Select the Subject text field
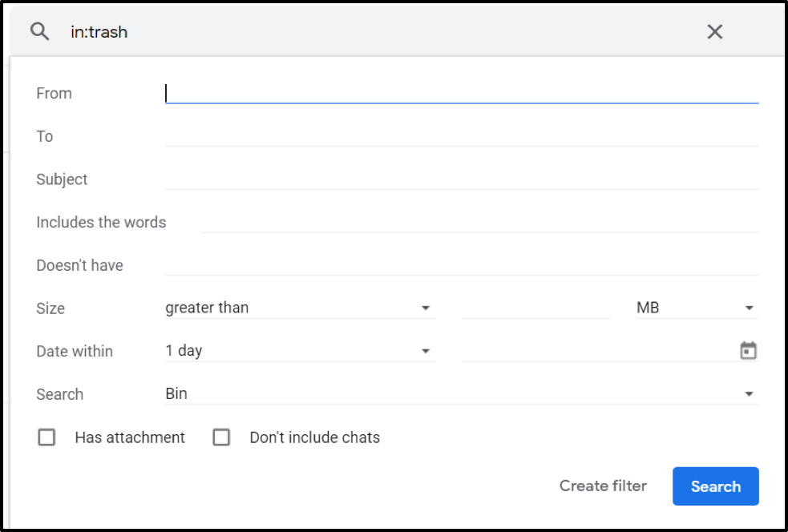Screen dimensions: 788x532 coord(461,179)
